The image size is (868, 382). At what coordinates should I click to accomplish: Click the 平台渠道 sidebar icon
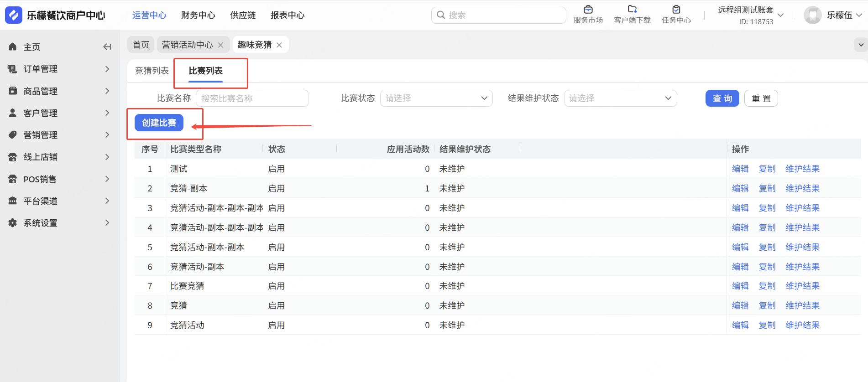point(13,201)
